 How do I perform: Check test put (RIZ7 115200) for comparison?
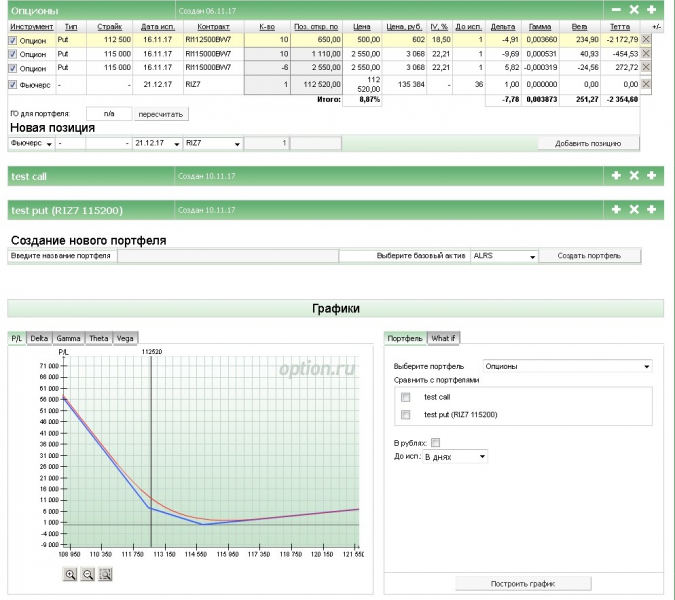pos(406,414)
